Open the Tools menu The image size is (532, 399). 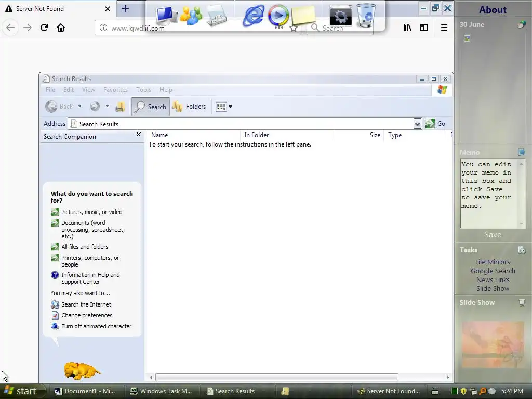(x=143, y=90)
